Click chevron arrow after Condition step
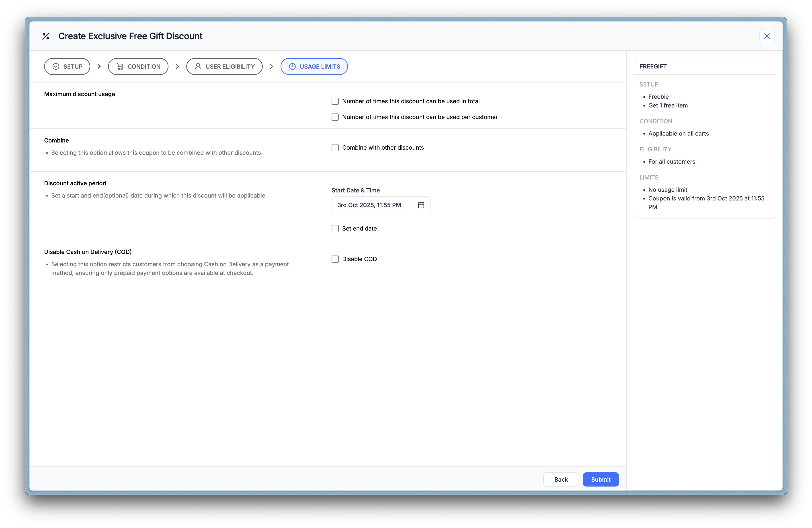This screenshot has width=812, height=528. coord(177,66)
